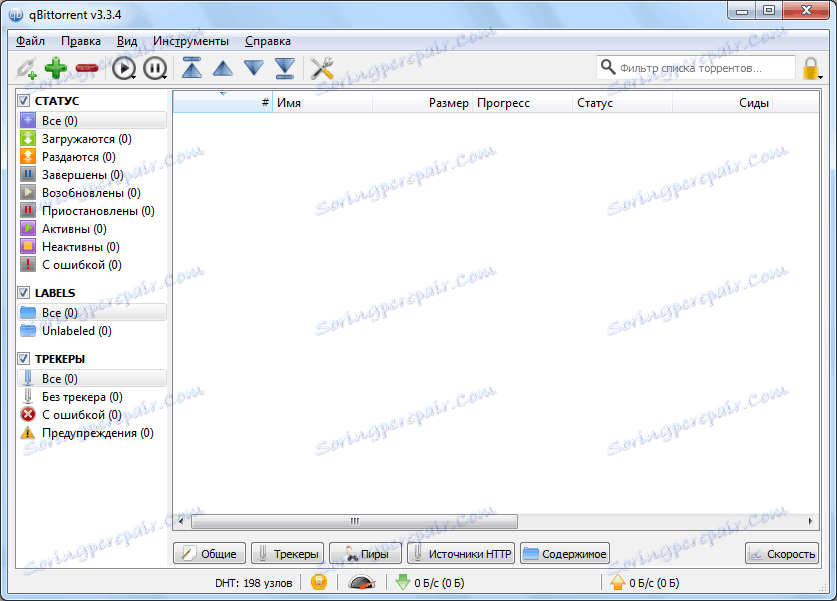The image size is (837, 601).
Task: Sort by the # column header
Action: tap(223, 102)
